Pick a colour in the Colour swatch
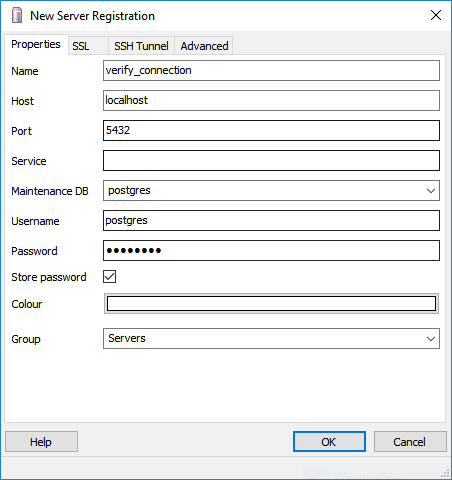The width and height of the screenshot is (452, 480). [x=271, y=304]
